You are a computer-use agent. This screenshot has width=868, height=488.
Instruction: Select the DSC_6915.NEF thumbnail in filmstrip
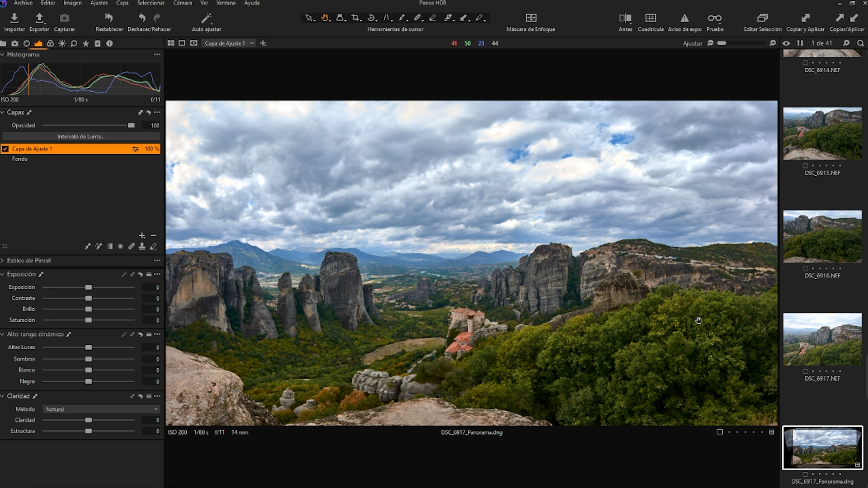coord(822,133)
